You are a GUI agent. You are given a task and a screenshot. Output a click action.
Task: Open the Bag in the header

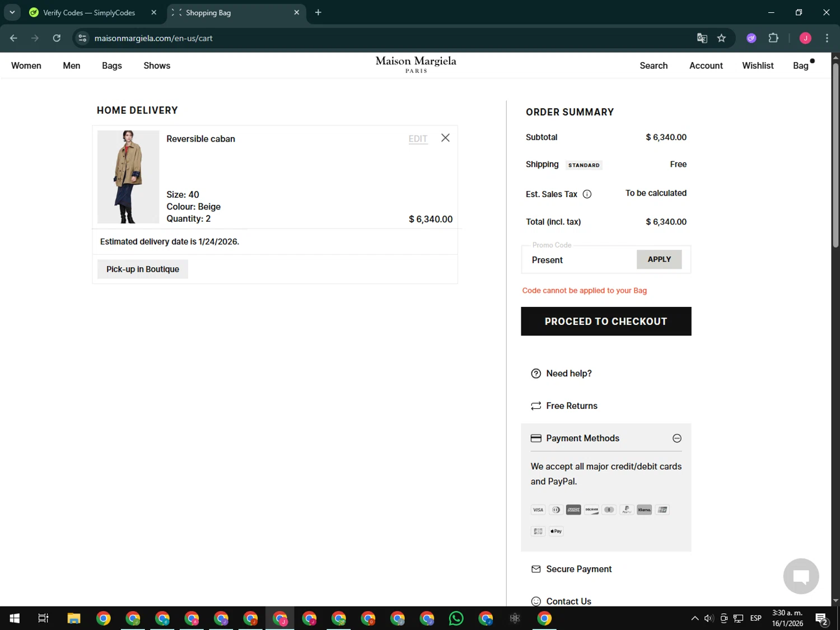coord(801,66)
